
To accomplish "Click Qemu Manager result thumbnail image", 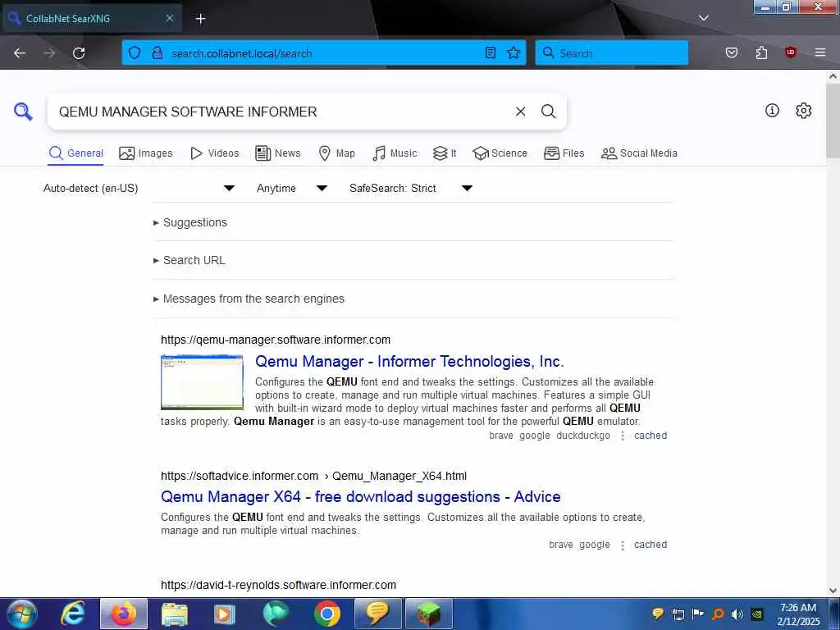I will (x=202, y=382).
